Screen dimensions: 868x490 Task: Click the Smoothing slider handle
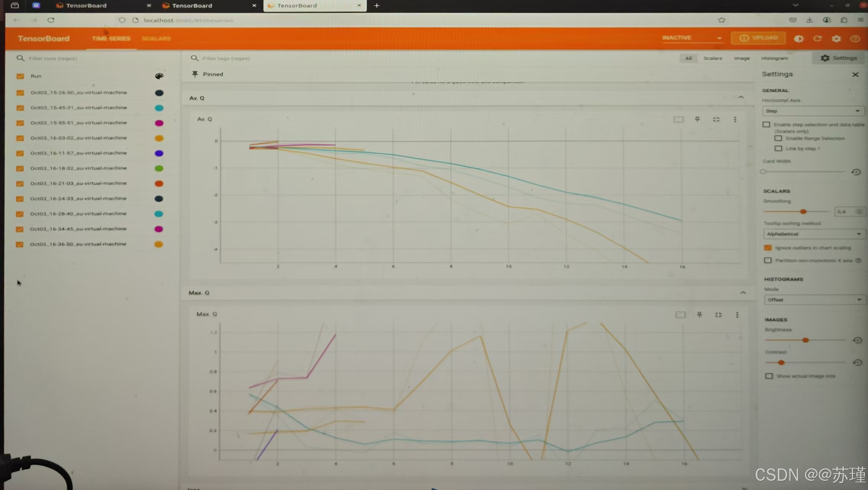pos(803,212)
